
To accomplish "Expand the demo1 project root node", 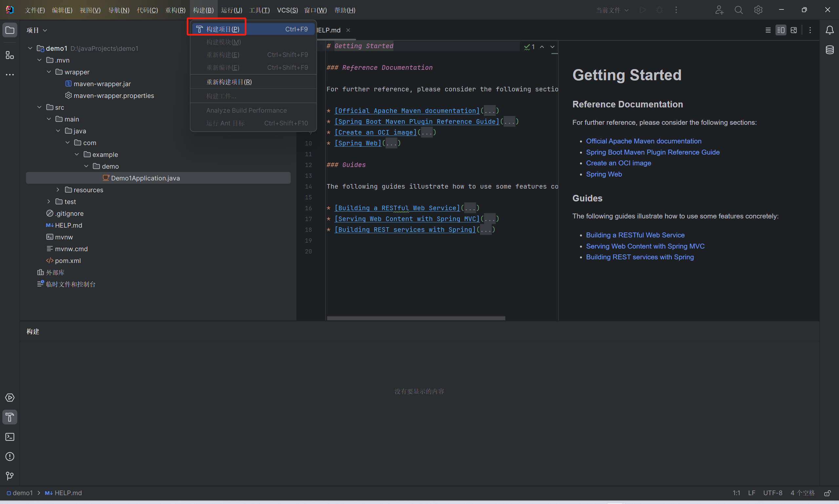I will (x=32, y=48).
